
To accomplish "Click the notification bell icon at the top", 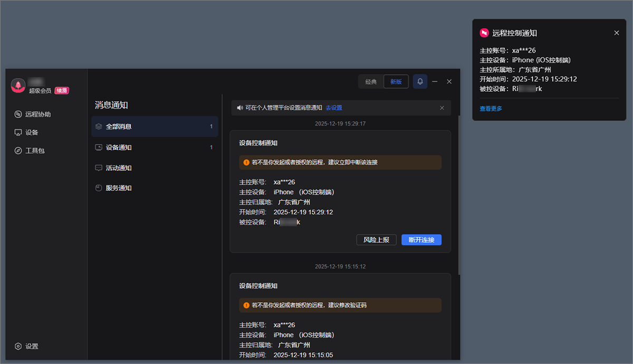I will click(x=419, y=81).
